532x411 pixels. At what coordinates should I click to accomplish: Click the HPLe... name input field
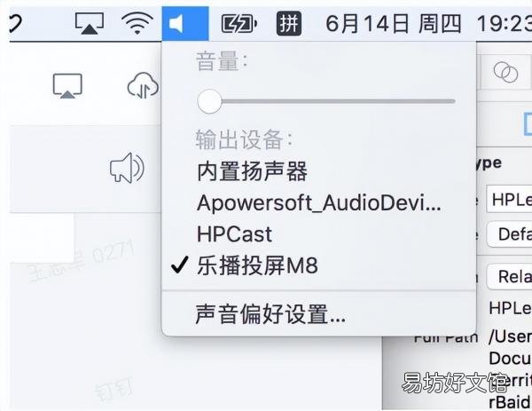point(509,199)
